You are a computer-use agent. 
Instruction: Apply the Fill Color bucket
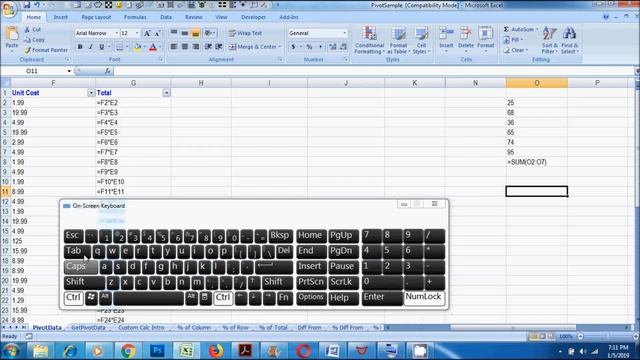(138, 47)
